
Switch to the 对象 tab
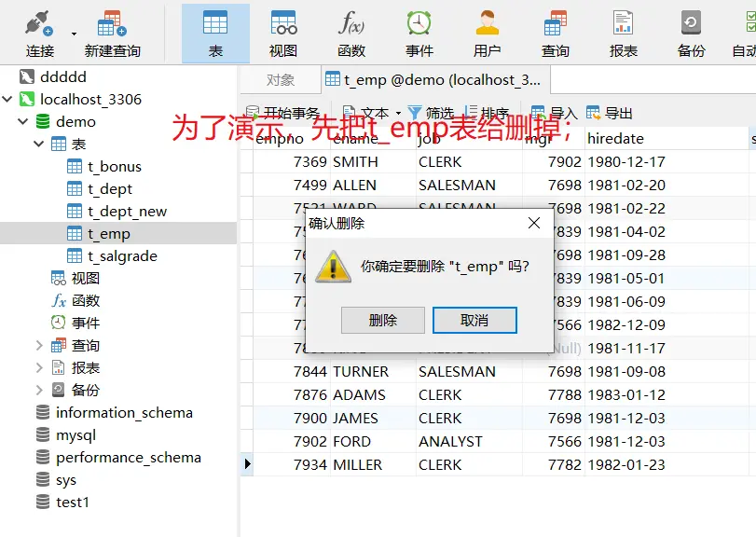pyautogui.click(x=281, y=80)
